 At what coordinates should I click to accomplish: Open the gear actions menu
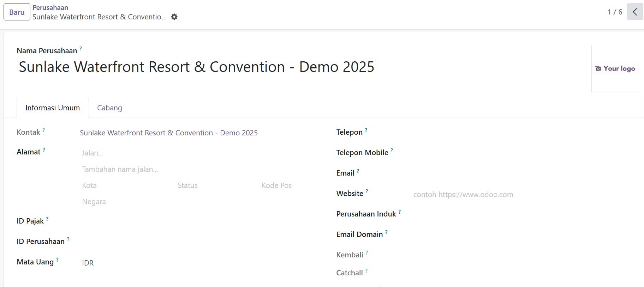pyautogui.click(x=174, y=17)
